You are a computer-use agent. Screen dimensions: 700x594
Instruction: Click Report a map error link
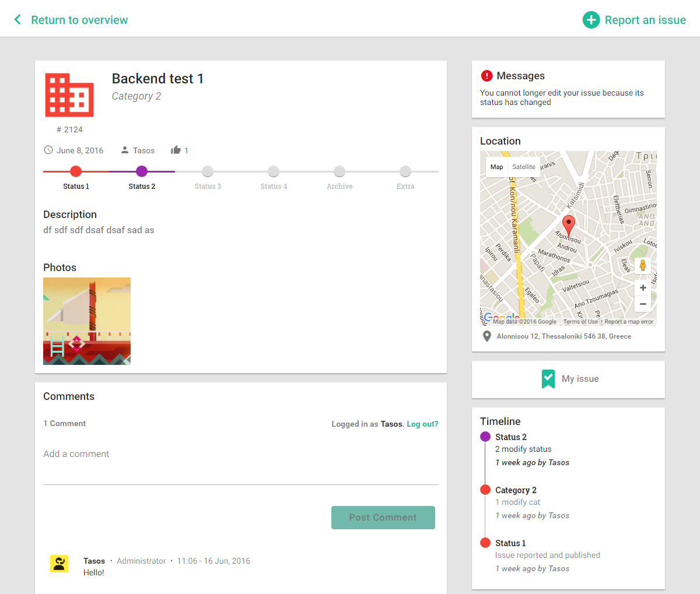(x=629, y=322)
